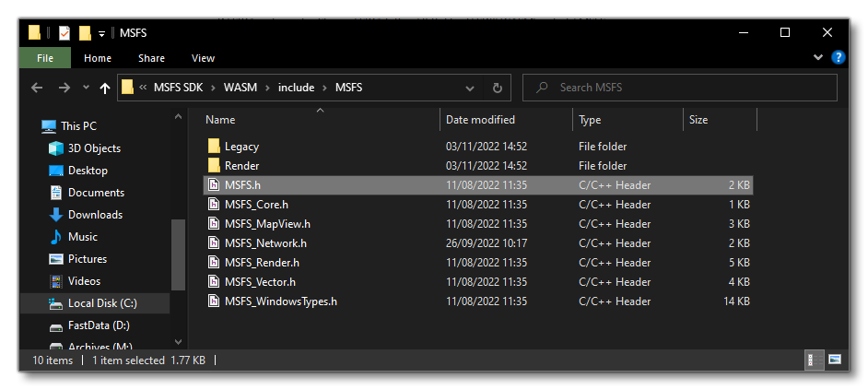Viewport: 868px width, 390px height.
Task: Click the Up one level arrow
Action: pyautogui.click(x=104, y=89)
